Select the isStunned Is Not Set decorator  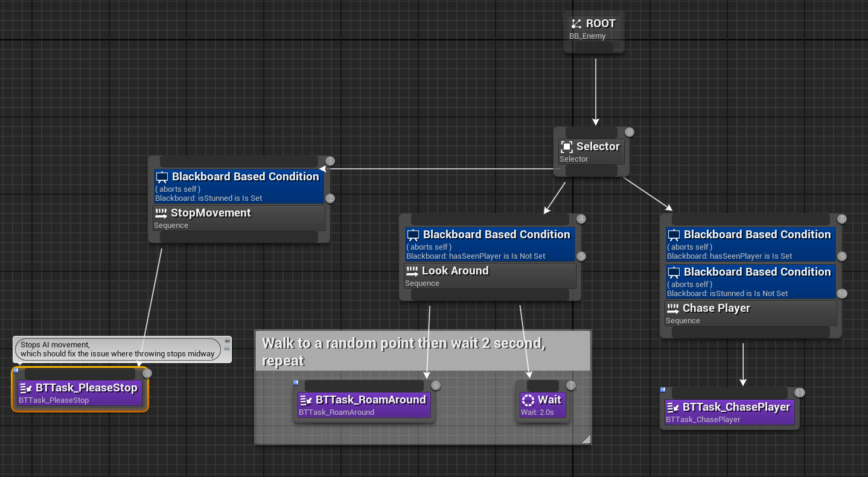[x=751, y=282]
